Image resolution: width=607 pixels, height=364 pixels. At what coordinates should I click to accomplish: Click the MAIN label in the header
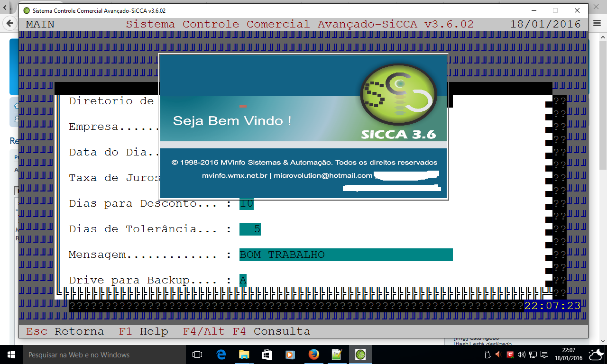pos(40,24)
